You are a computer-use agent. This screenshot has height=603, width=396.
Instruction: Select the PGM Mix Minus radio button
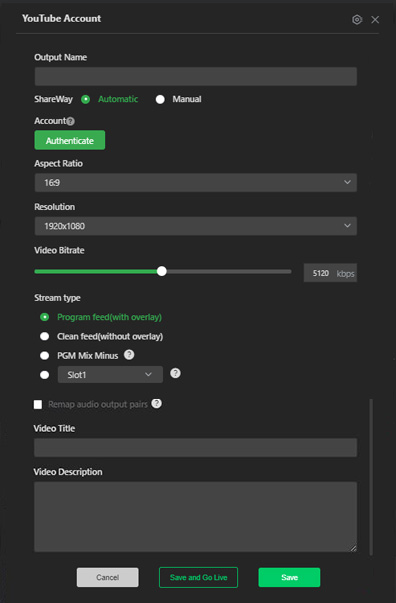click(45, 356)
